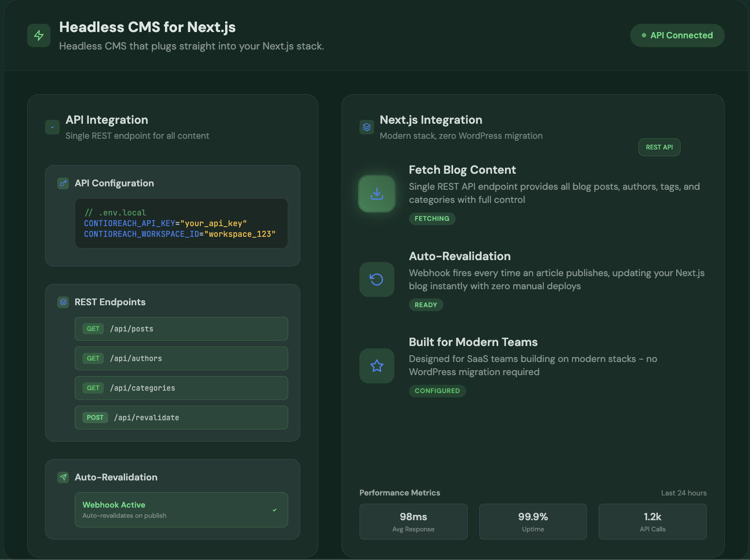Click the 1.2k API Calls metric card
Screen dimensions: 750x560
[652, 522]
